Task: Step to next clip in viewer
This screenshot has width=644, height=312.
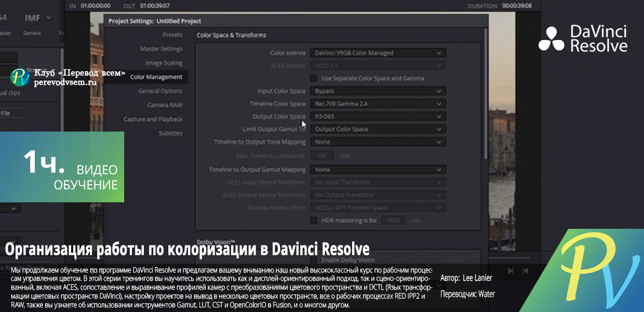Action: (511, 270)
